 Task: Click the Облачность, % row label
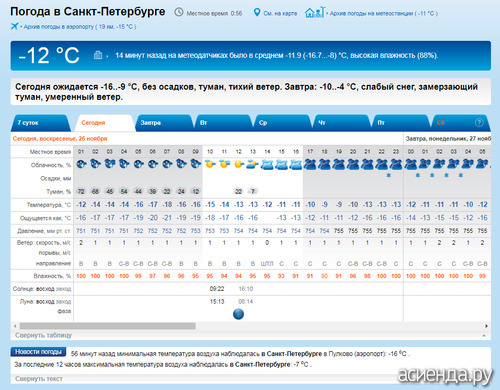coord(51,165)
